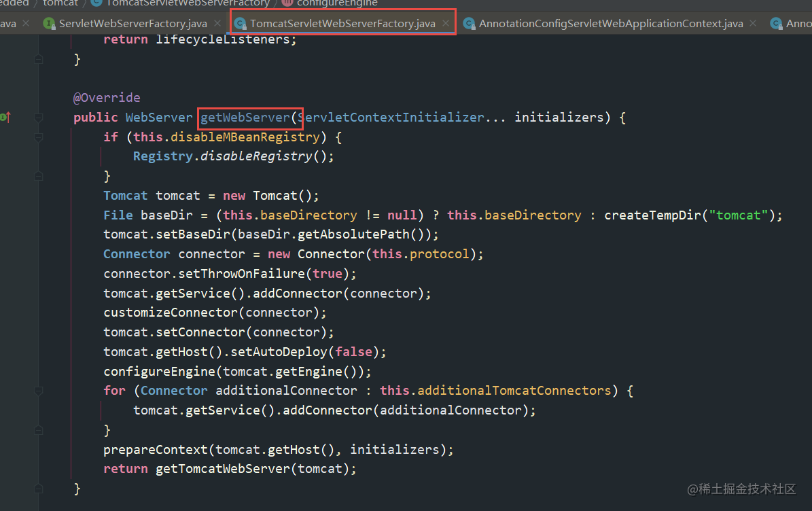Viewport: 812px width, 511px height.
Task: Click additionalTomcatConnectors field in for loop
Action: (514, 391)
